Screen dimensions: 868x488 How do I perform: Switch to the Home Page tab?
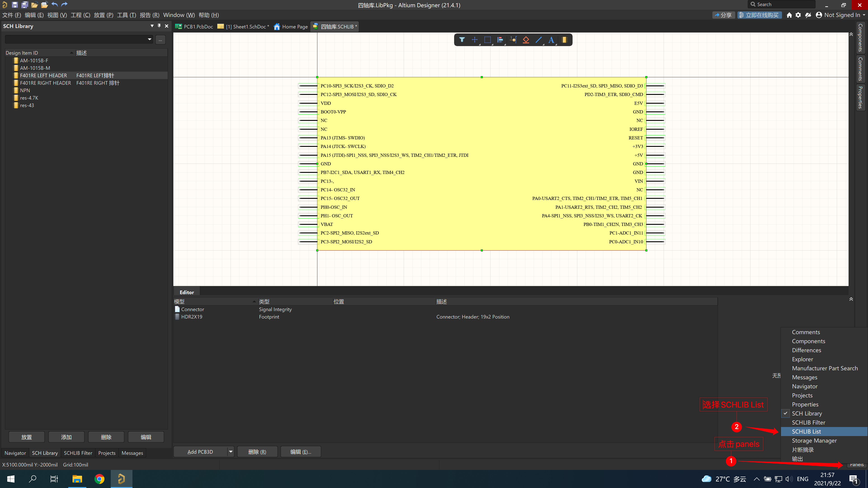(x=291, y=27)
